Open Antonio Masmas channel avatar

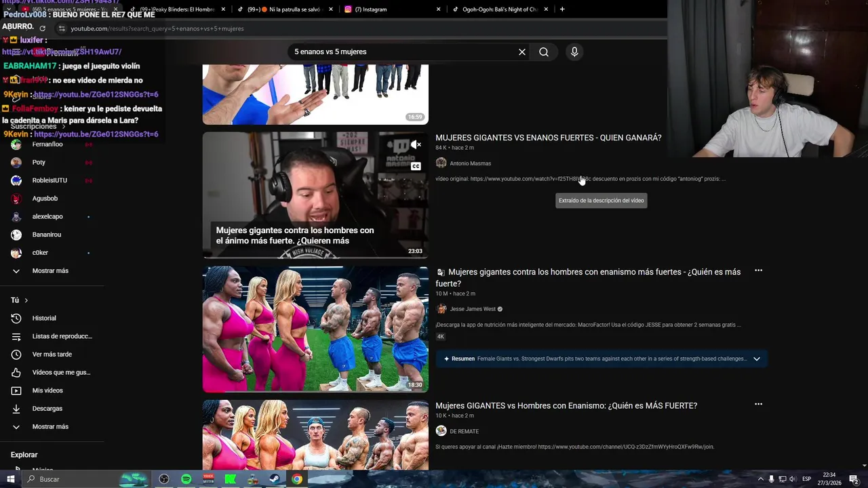pos(441,163)
